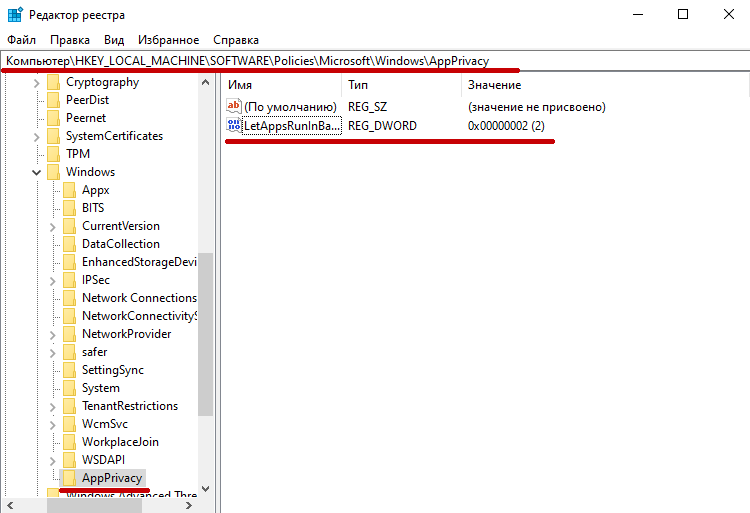Click the tree vertical scrollbar thumb

pyautogui.click(x=205, y=335)
